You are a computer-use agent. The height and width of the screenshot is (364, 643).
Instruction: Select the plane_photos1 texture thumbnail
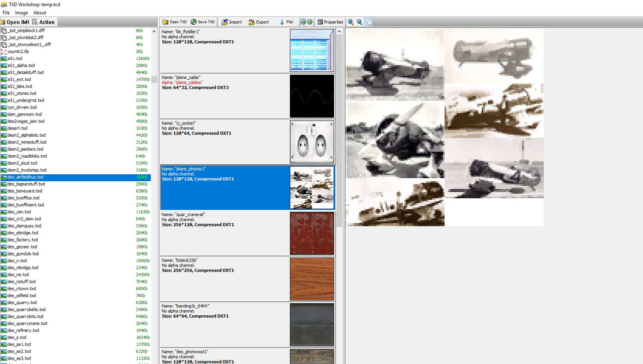[312, 187]
